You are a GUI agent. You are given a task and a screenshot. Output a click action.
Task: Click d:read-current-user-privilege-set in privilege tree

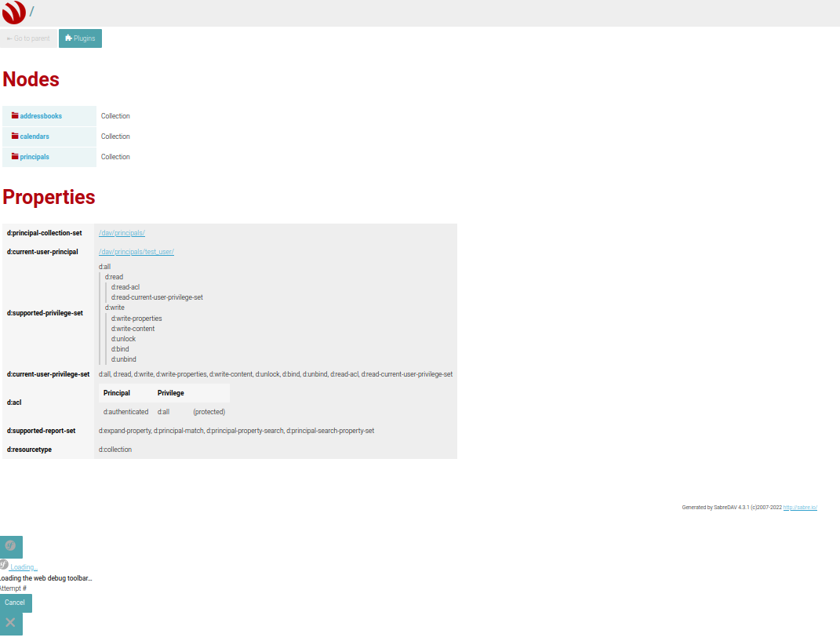(x=157, y=297)
